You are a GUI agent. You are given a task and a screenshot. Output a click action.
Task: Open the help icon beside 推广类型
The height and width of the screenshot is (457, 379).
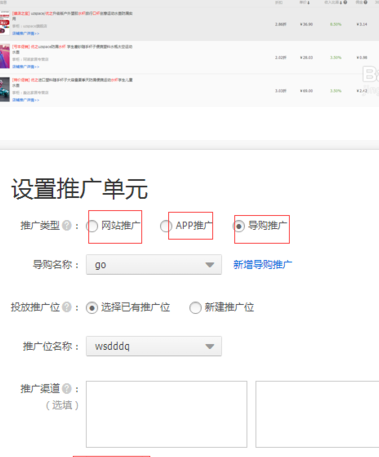[x=67, y=226]
